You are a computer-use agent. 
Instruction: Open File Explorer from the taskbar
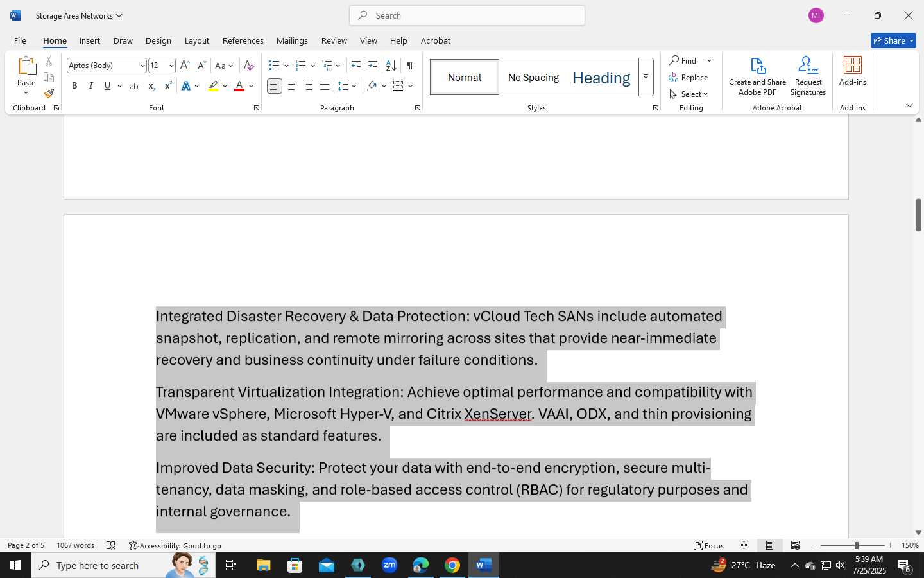coord(264,565)
